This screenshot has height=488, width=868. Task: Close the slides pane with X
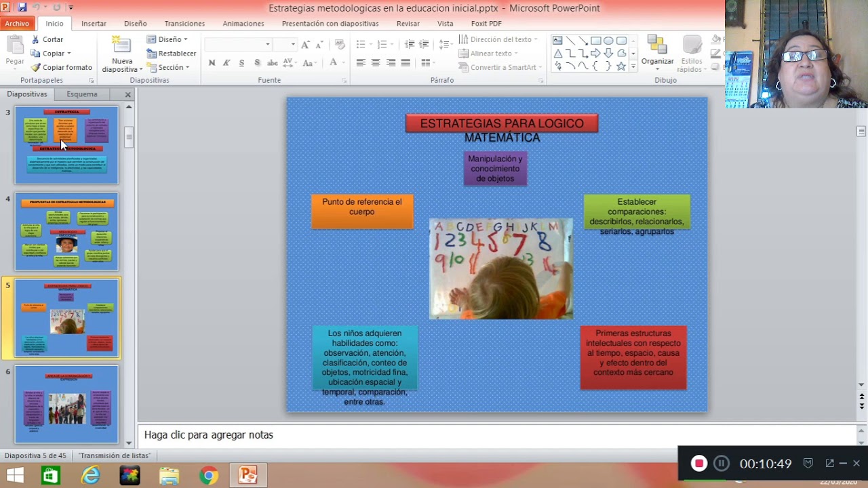(x=127, y=94)
